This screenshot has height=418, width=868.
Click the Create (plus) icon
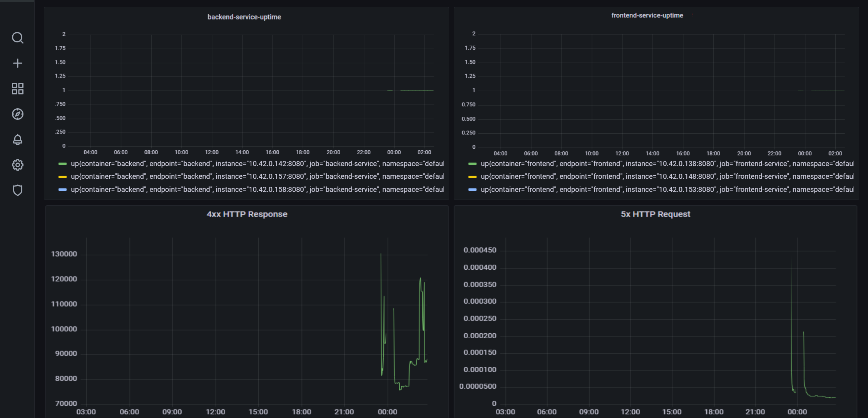18,63
